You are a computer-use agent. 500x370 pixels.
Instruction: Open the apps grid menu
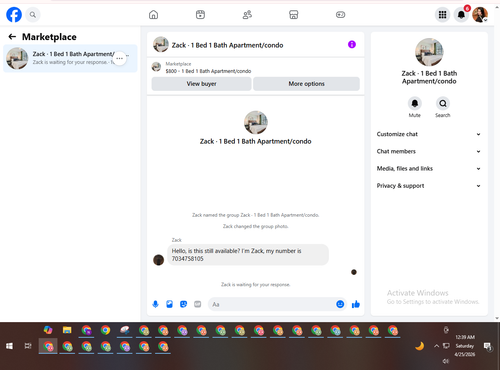pyautogui.click(x=442, y=15)
